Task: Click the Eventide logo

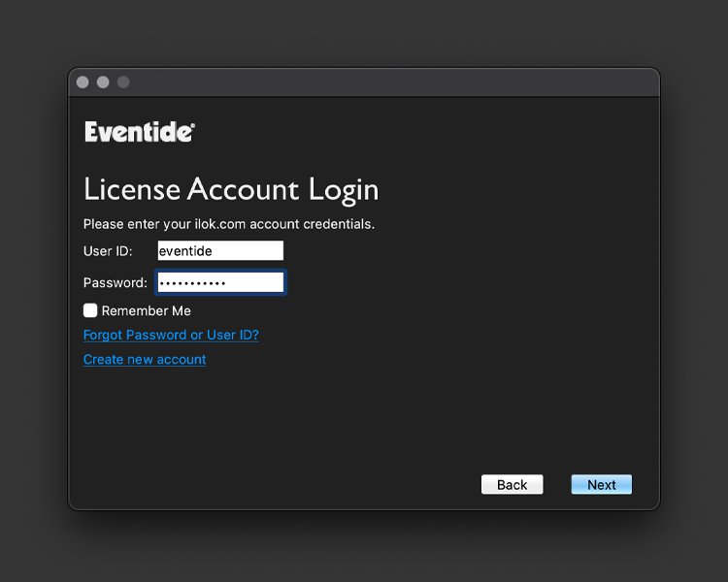Action: [140, 132]
